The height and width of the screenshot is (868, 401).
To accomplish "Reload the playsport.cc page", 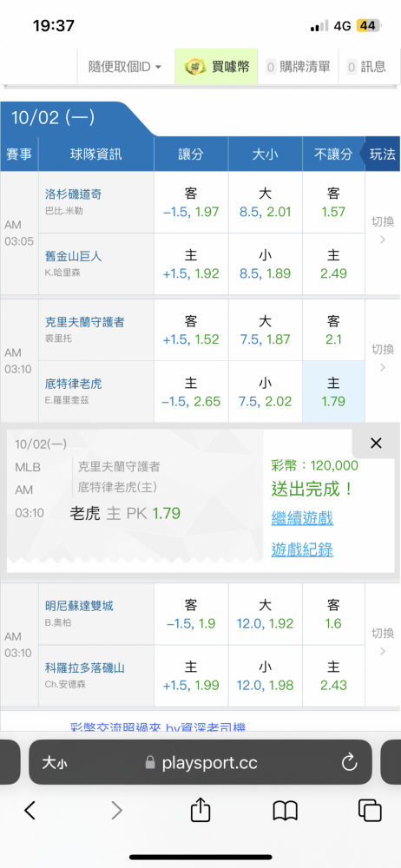I will click(x=350, y=763).
